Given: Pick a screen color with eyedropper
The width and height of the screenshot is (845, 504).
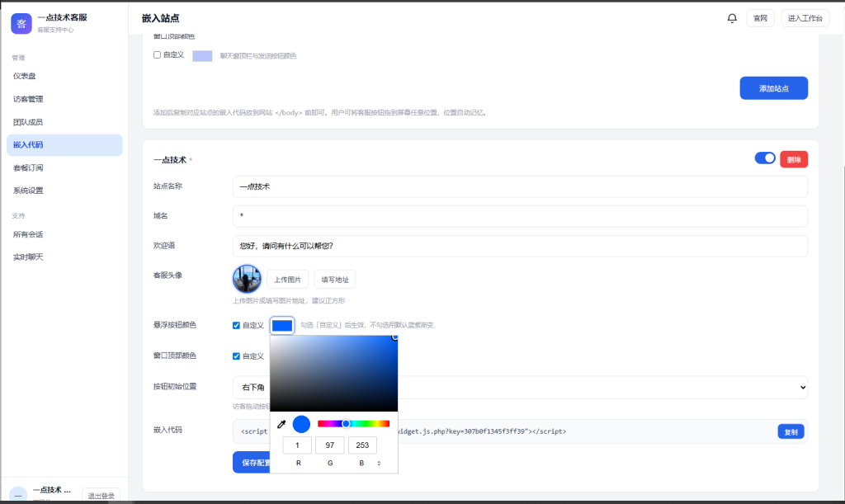Looking at the screenshot, I should (281, 424).
